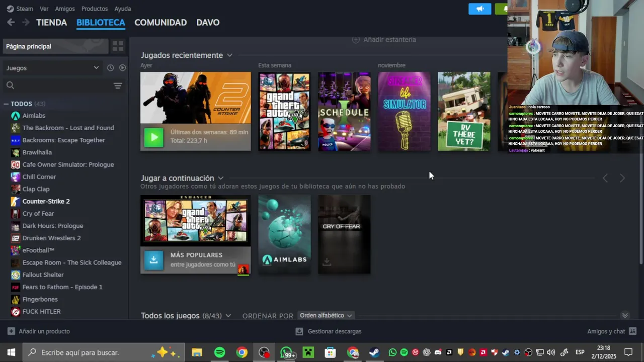Image resolution: width=644 pixels, height=362 pixels.
Task: Open Todos los juegos dropdown chevron
Action: point(228,316)
